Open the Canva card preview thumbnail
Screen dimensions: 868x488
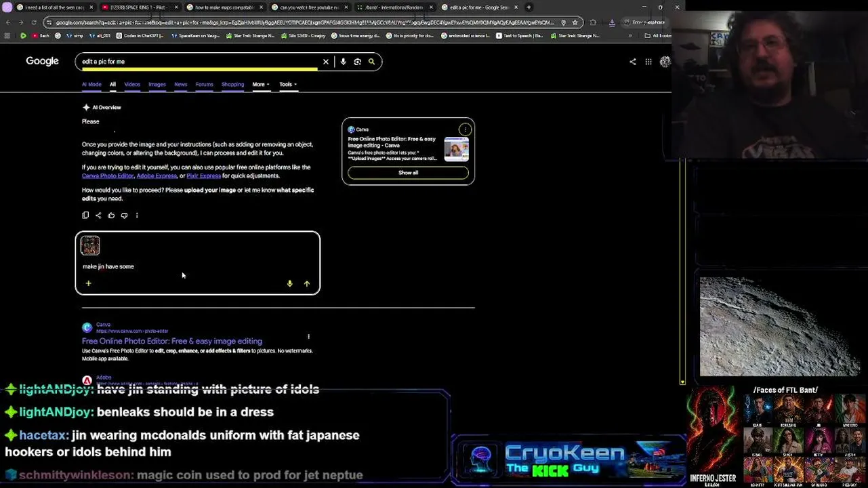click(456, 149)
